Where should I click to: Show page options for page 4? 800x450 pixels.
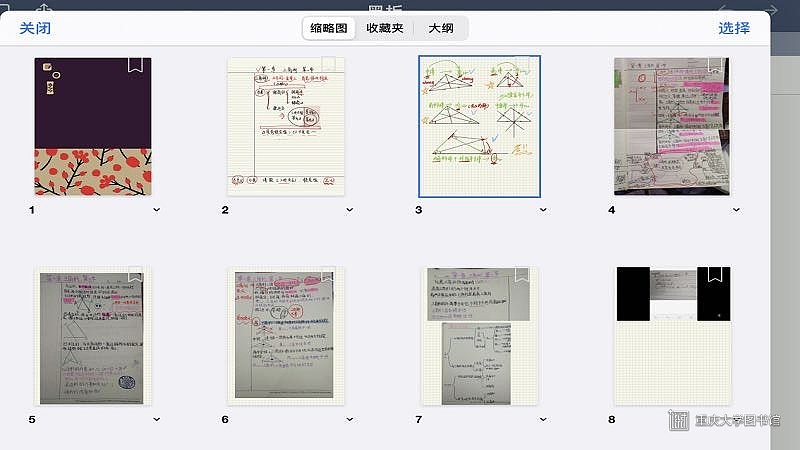point(736,210)
